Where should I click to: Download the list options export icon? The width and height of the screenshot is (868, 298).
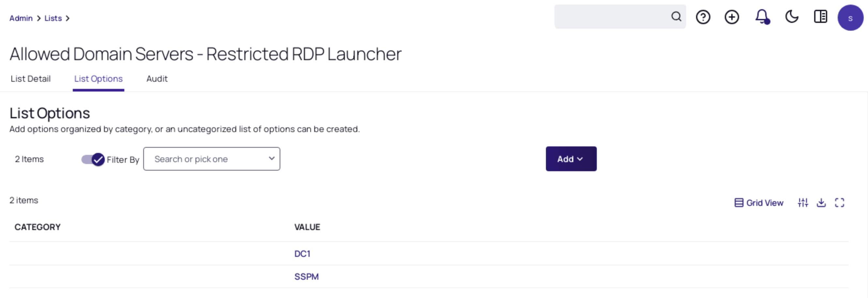pyautogui.click(x=821, y=203)
